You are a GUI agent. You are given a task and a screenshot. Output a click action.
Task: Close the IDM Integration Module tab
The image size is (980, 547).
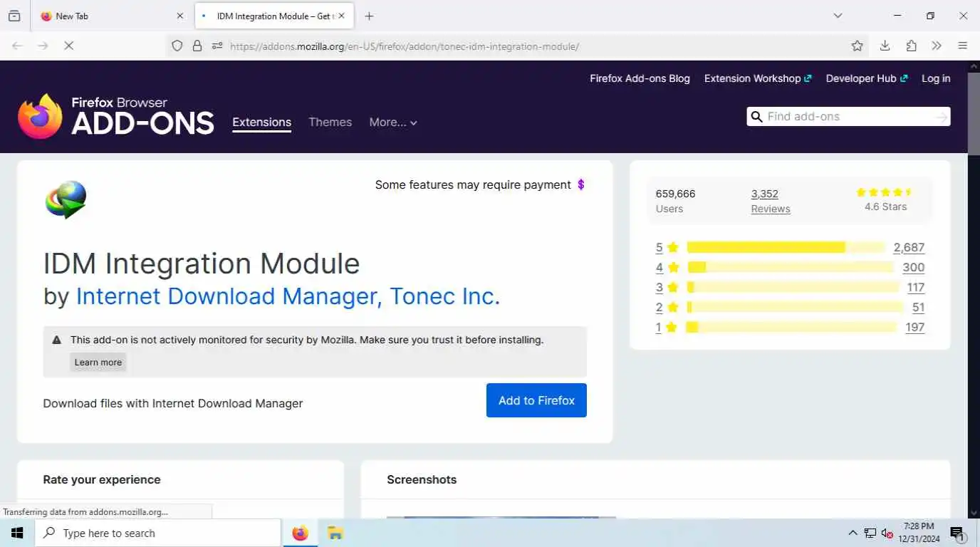pyautogui.click(x=341, y=16)
